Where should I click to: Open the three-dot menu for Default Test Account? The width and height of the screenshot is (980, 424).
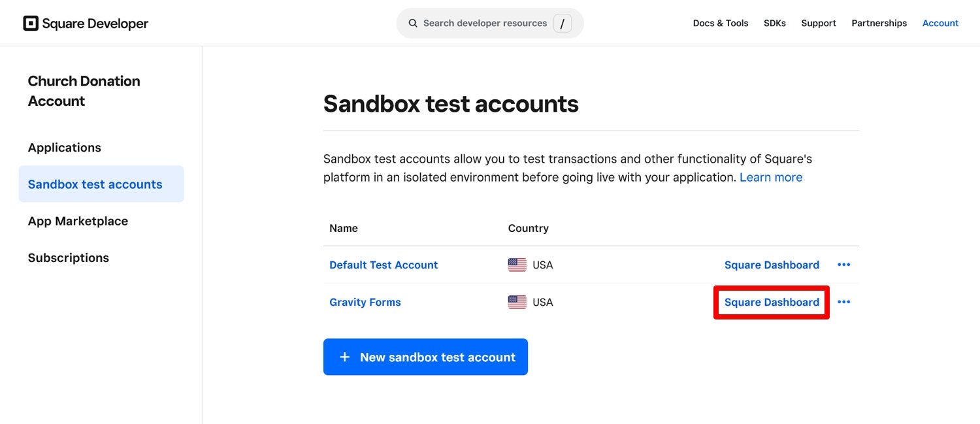pos(844,265)
